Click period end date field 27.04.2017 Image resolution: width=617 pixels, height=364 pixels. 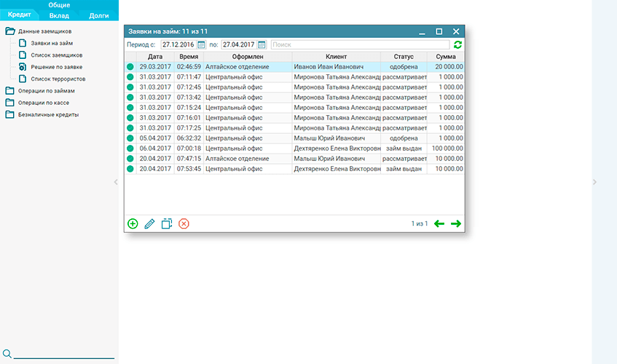click(240, 45)
